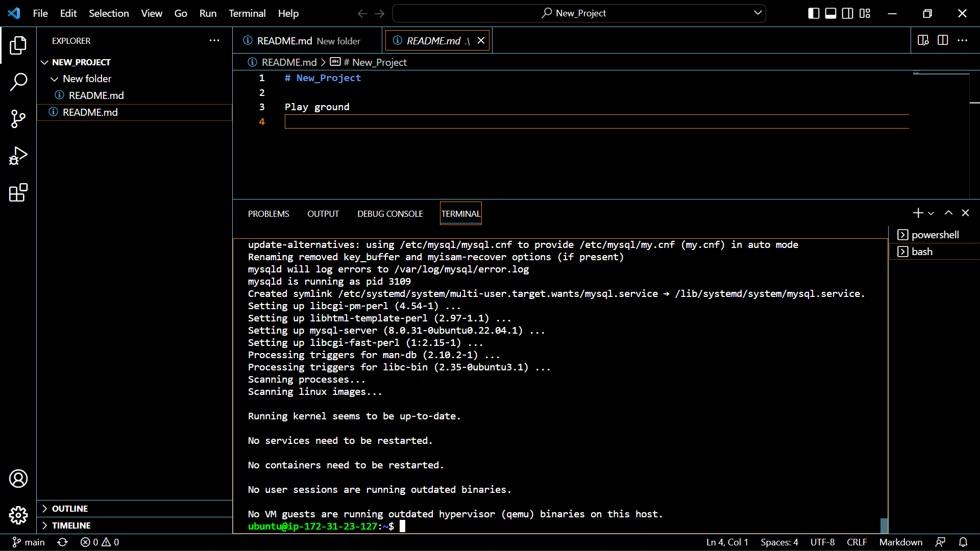Switch to the PROBLEMS tab
980x551 pixels.
coord(268,213)
